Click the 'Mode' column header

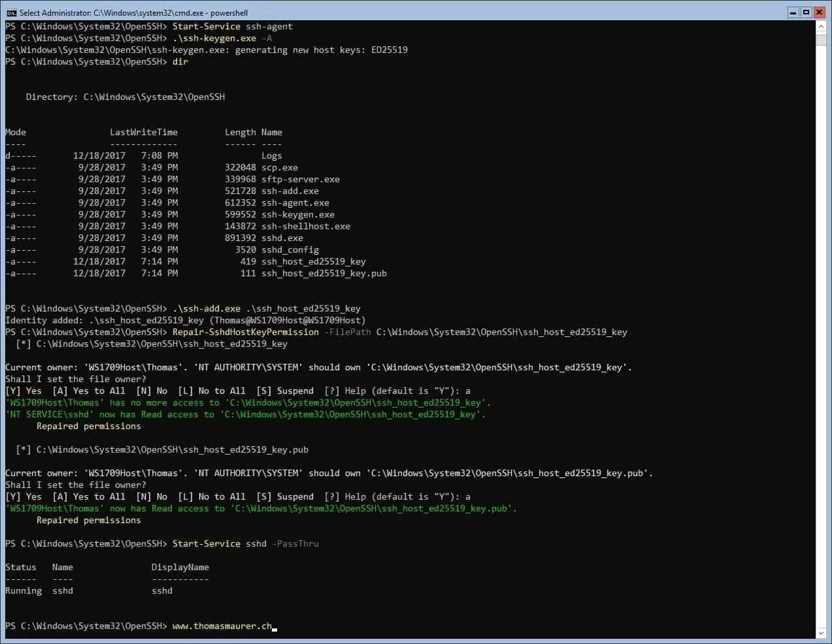pyautogui.click(x=16, y=133)
